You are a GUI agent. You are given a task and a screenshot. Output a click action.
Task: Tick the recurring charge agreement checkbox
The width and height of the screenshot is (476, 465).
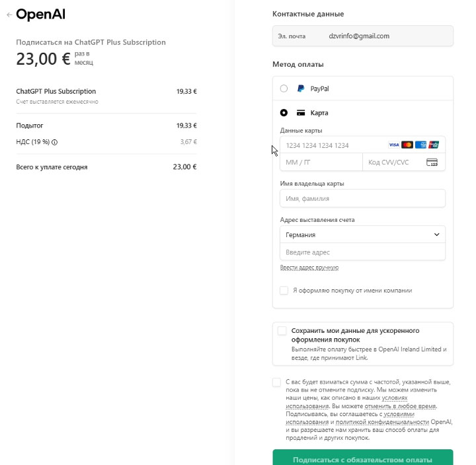(276, 382)
